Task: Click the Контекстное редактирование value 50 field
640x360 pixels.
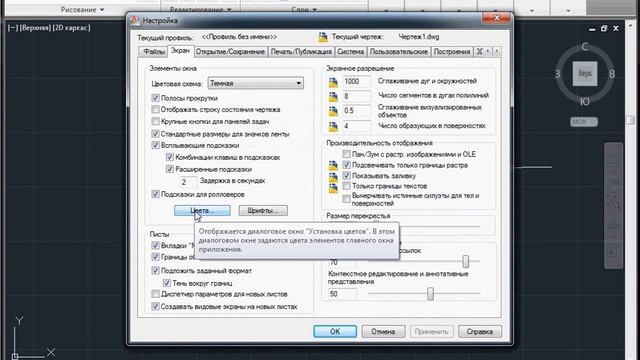Action: point(342,294)
